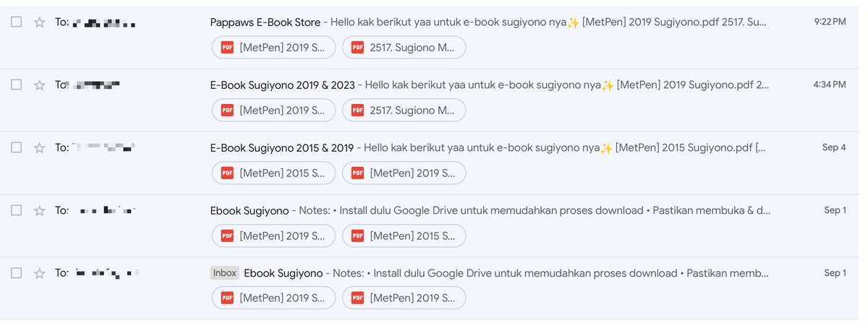Select checkbox of the 4:34 PM email
This screenshot has height=328, width=868.
pyautogui.click(x=16, y=85)
